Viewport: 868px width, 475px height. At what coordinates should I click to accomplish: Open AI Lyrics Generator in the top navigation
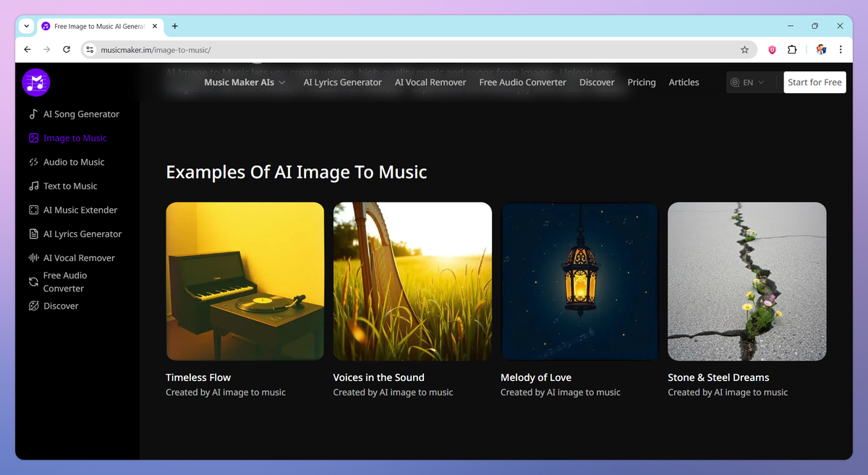(342, 82)
